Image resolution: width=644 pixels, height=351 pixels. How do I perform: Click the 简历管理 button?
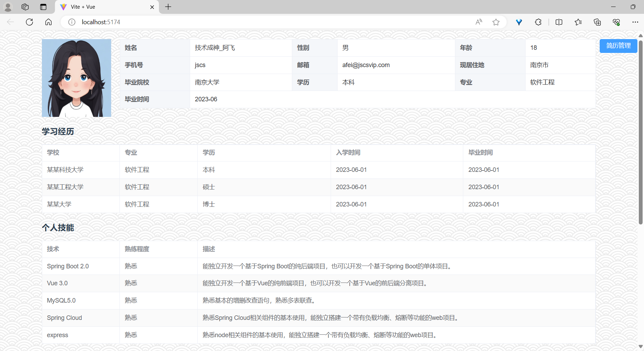point(618,46)
